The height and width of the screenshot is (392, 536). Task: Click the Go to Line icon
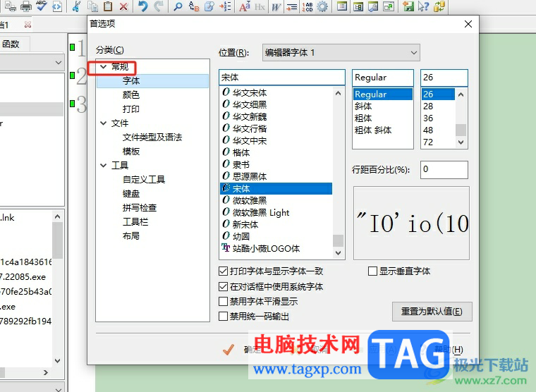pos(225,6)
